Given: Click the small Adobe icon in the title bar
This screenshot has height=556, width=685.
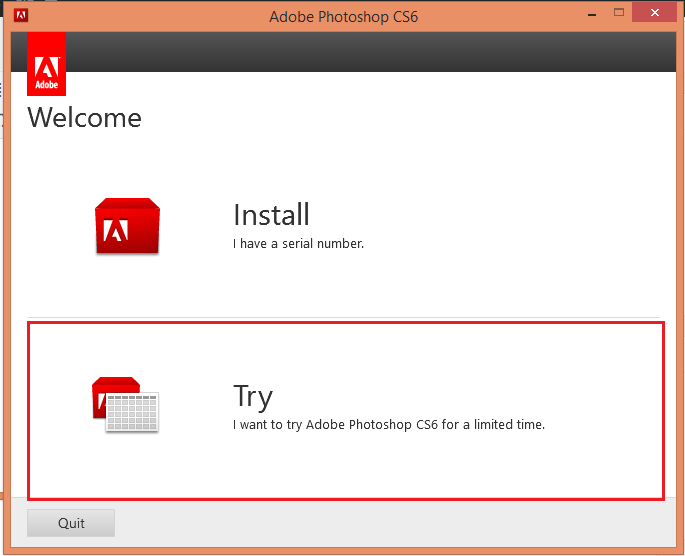Looking at the screenshot, I should pos(21,14).
